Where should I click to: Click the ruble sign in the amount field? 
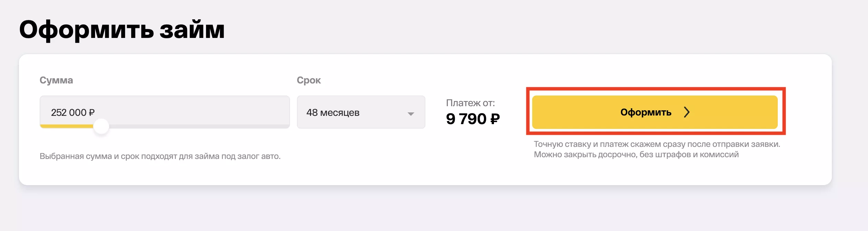(x=92, y=113)
